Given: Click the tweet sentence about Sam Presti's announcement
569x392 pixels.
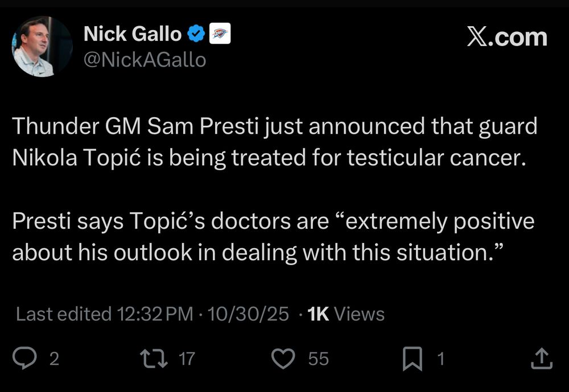Looking at the screenshot, I should 274,141.
